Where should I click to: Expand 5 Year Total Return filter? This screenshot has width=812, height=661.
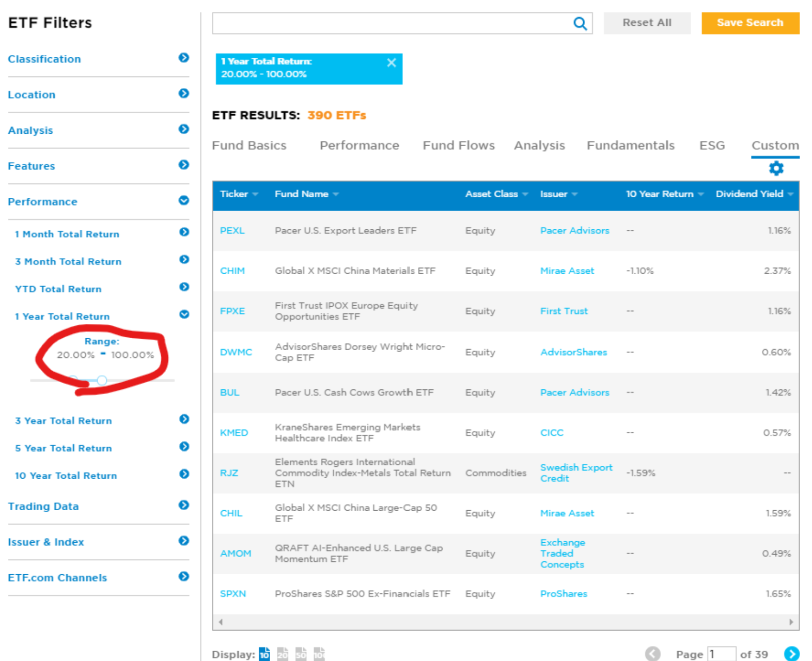click(x=184, y=447)
